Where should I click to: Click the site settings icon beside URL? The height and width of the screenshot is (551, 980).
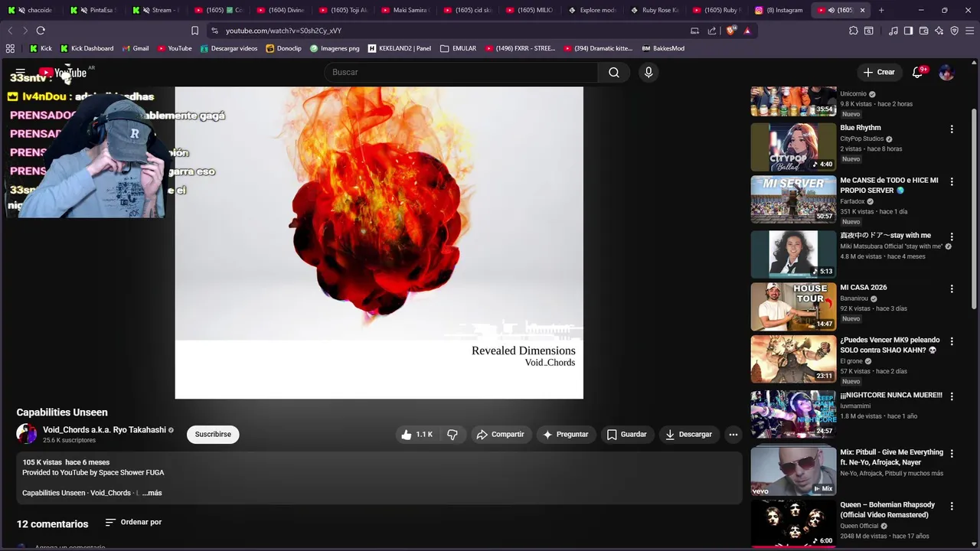tap(214, 31)
